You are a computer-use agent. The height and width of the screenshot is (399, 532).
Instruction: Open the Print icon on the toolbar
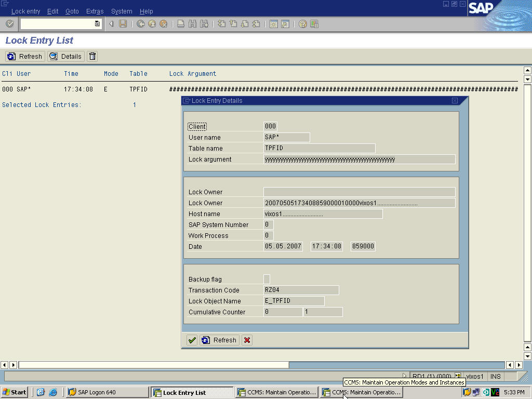[x=181, y=23]
